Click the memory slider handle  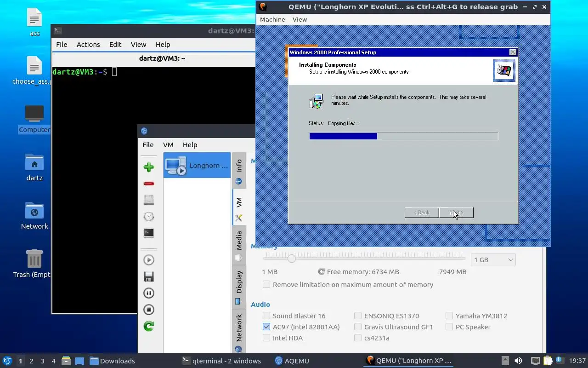(x=292, y=259)
